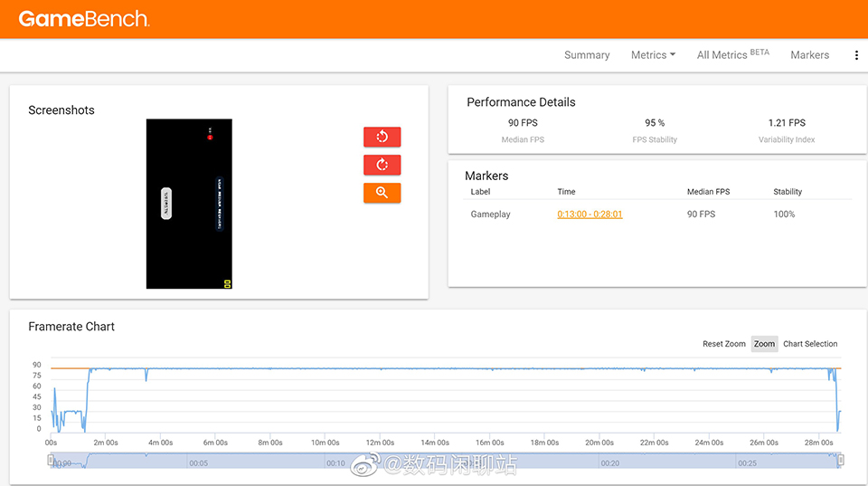Viewport: 868px width, 486px height.
Task: Click the Reset Zoom button
Action: (723, 344)
